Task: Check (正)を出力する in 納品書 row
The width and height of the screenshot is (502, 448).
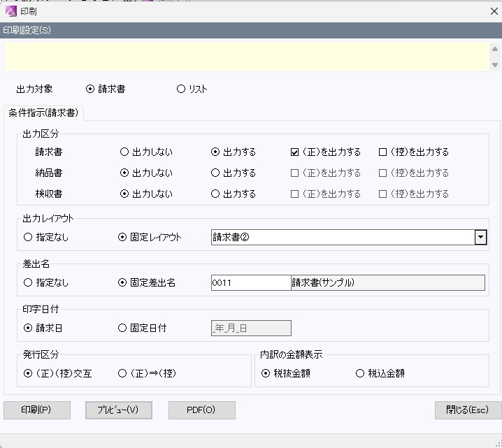Action: [326, 173]
